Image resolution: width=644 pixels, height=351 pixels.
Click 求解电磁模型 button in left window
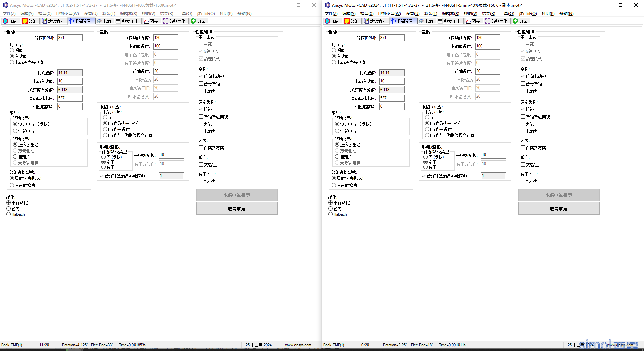click(237, 195)
